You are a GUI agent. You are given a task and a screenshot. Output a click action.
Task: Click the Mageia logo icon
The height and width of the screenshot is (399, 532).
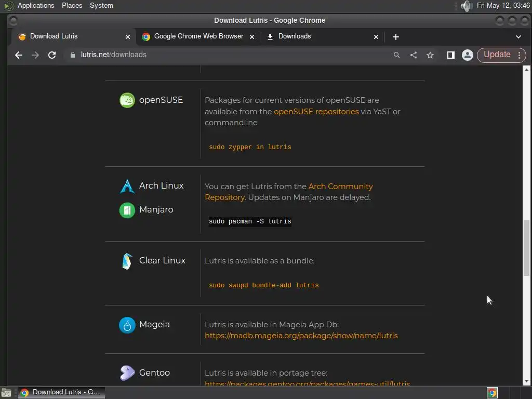tap(127, 325)
